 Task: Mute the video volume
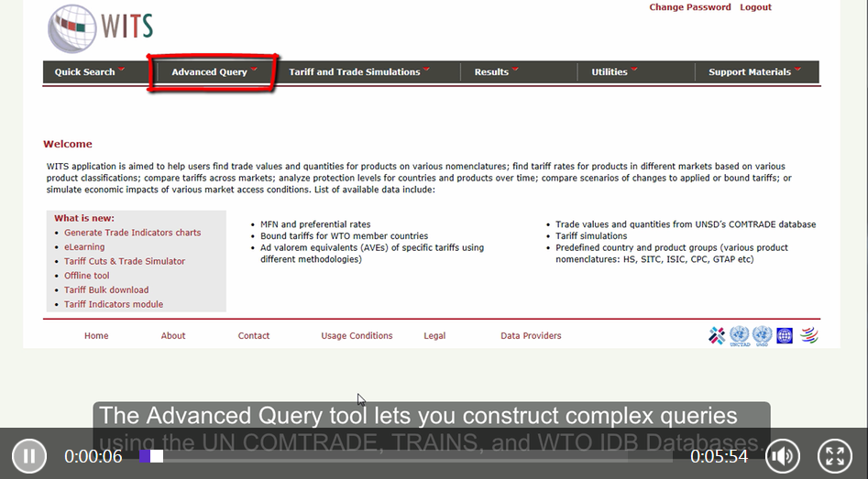point(782,455)
